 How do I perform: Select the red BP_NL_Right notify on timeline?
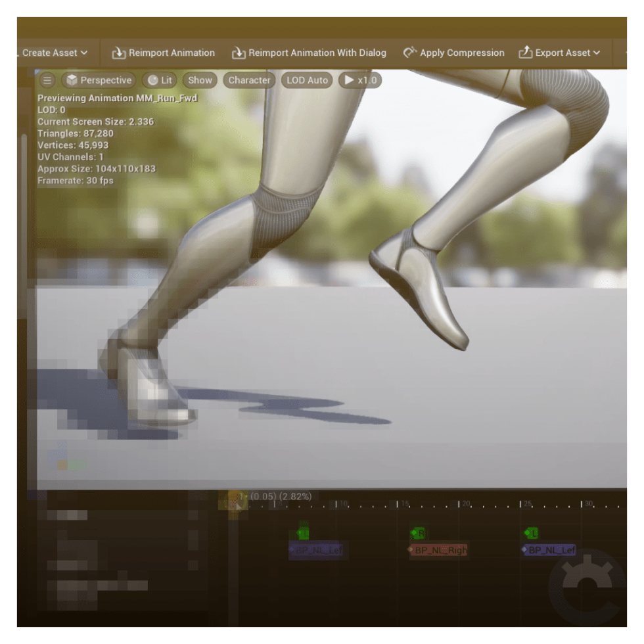(439, 551)
